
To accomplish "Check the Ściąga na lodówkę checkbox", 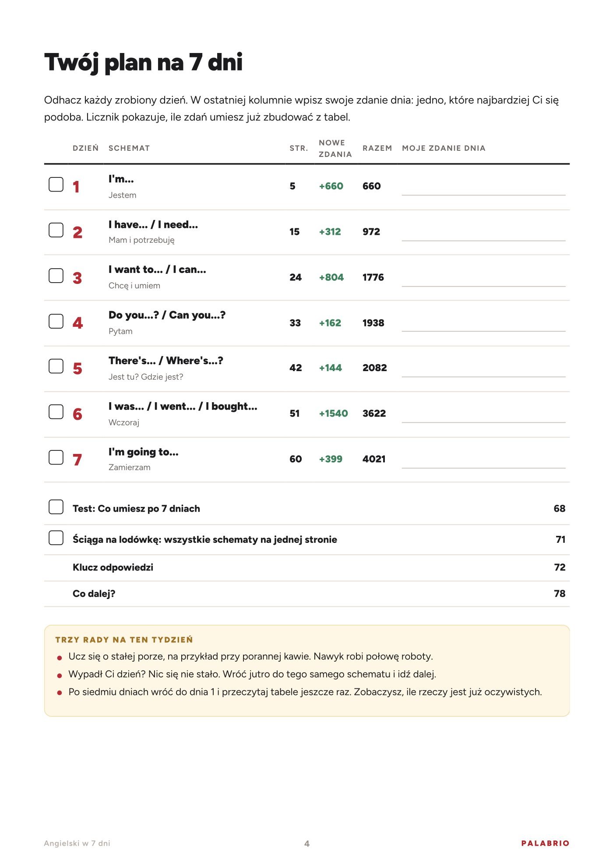I will (x=56, y=538).
